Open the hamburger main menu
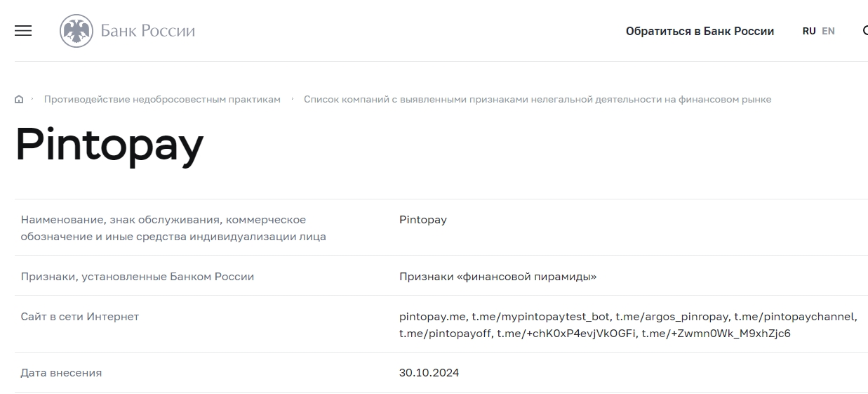868x394 pixels. coord(23,31)
